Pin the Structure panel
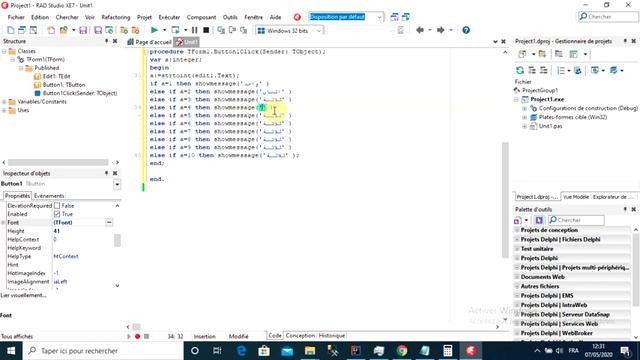The width and height of the screenshot is (640, 360). (x=107, y=41)
